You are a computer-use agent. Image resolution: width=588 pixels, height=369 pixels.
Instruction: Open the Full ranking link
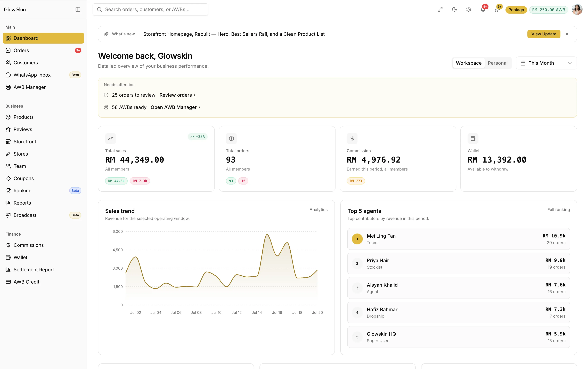[559, 210]
